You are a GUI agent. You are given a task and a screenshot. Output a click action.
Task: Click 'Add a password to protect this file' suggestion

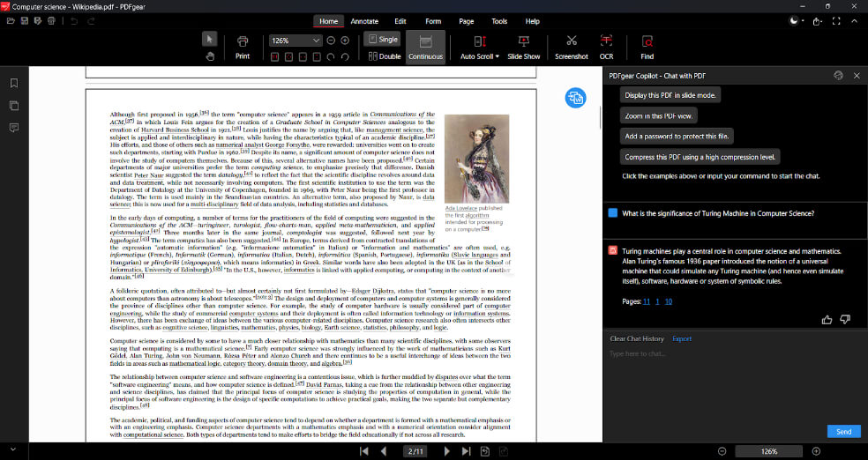click(677, 136)
